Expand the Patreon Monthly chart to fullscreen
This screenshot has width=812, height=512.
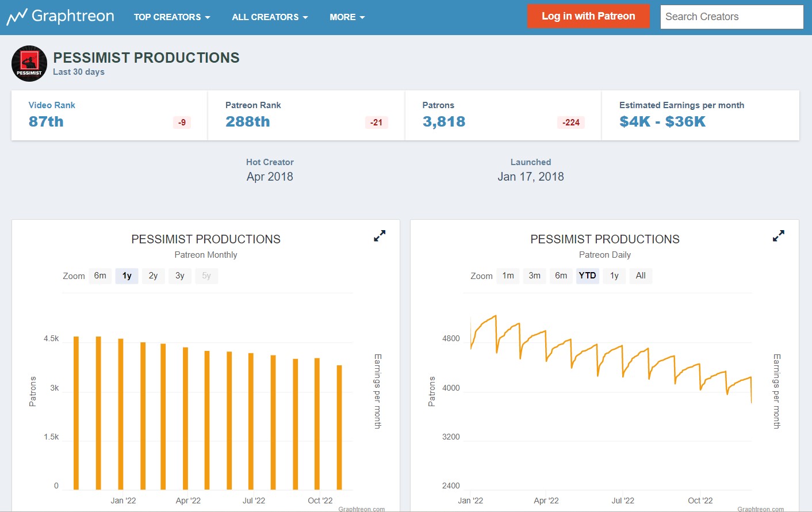(380, 236)
